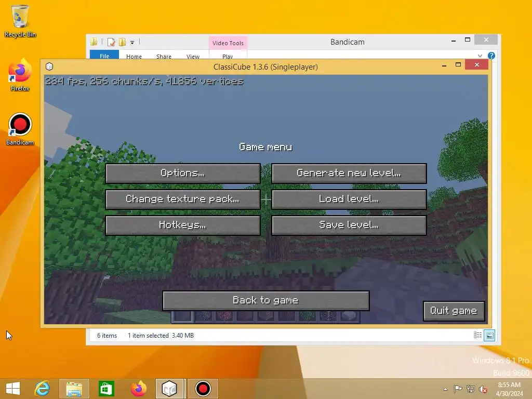The image size is (532, 399).
Task: Switch explorer to details view icon
Action: 477,335
